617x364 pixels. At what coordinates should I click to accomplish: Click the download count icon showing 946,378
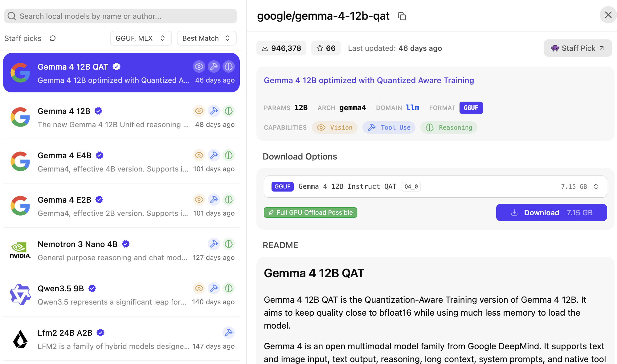point(265,48)
